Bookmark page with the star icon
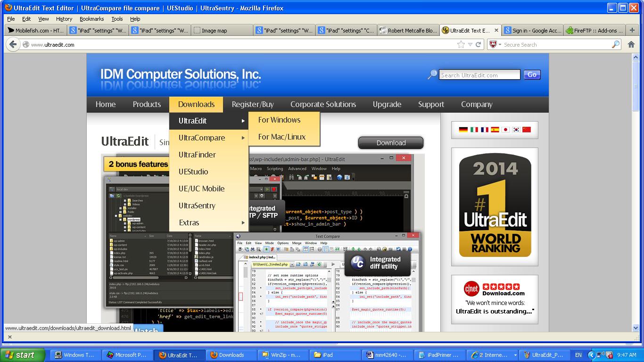644x362 pixels. [461, 45]
